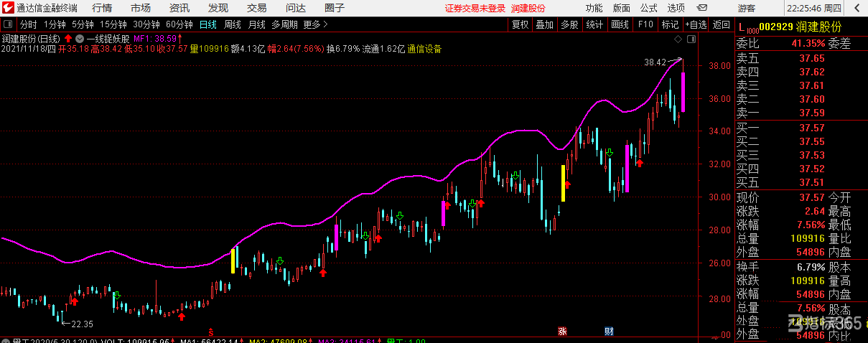The image size is (868, 343).
Task: Open the 选项 menu
Action: coord(676,8)
